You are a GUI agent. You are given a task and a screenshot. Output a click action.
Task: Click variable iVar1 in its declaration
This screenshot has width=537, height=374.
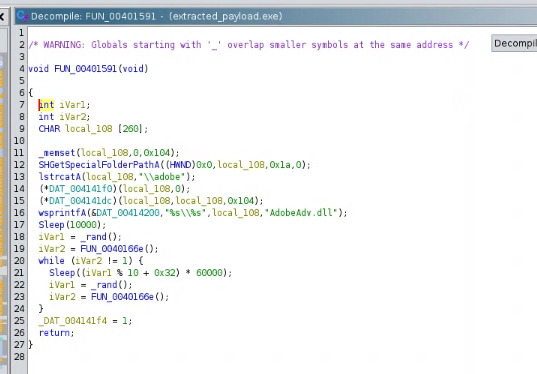(x=72, y=104)
